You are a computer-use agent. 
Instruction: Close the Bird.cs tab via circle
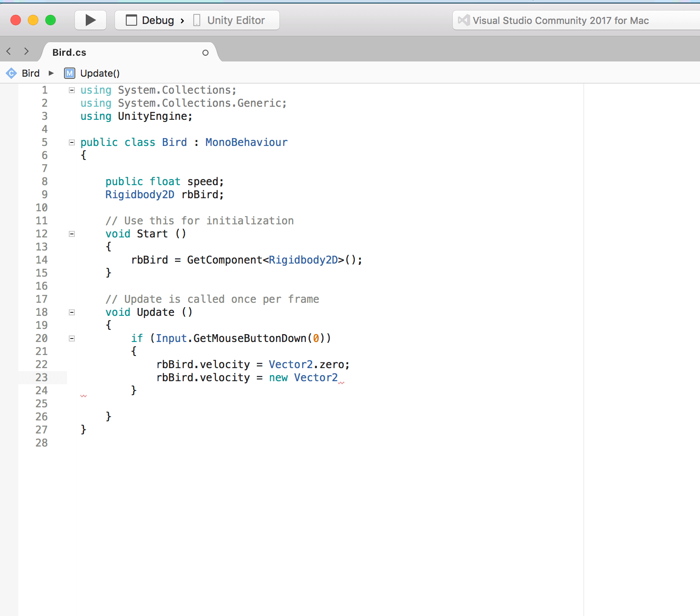pyautogui.click(x=205, y=53)
